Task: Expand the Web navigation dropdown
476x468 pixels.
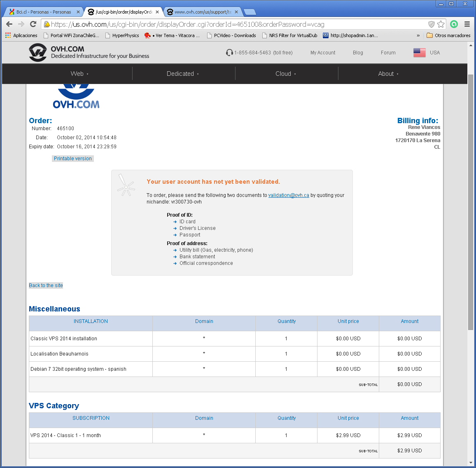Action: 79,74
